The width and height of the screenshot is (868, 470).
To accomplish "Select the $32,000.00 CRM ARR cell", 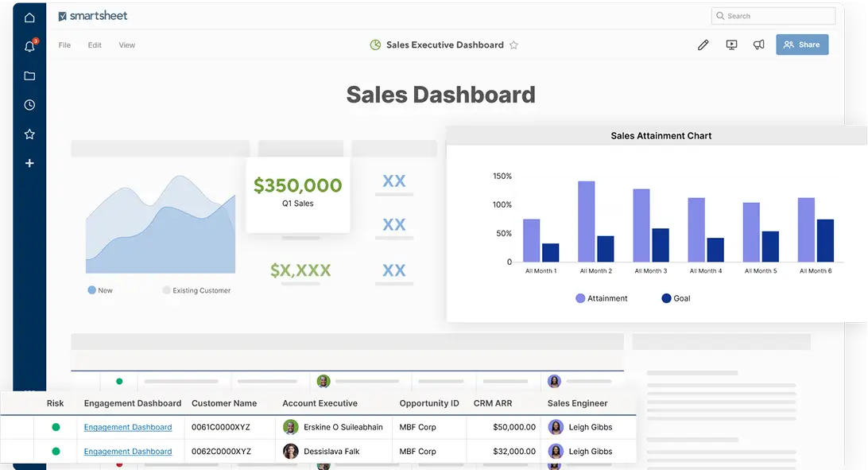I will click(x=504, y=452).
